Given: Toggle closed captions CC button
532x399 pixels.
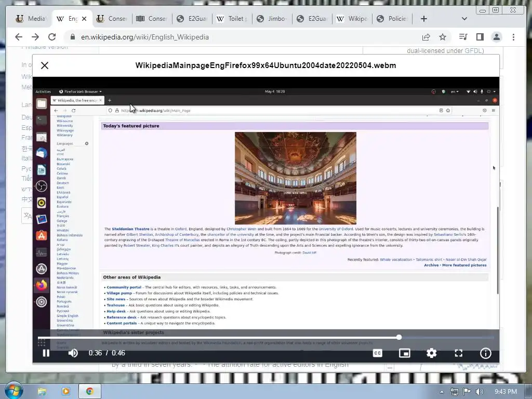Looking at the screenshot, I should tap(377, 353).
